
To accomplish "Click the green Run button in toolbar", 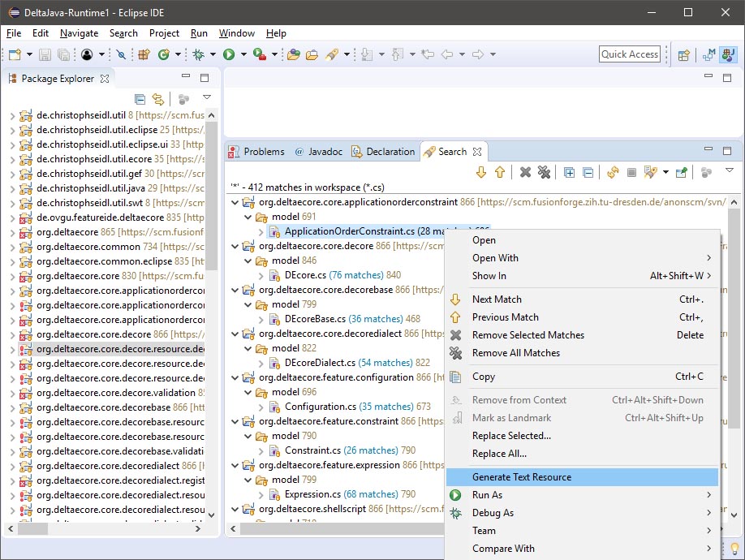I will [x=229, y=54].
